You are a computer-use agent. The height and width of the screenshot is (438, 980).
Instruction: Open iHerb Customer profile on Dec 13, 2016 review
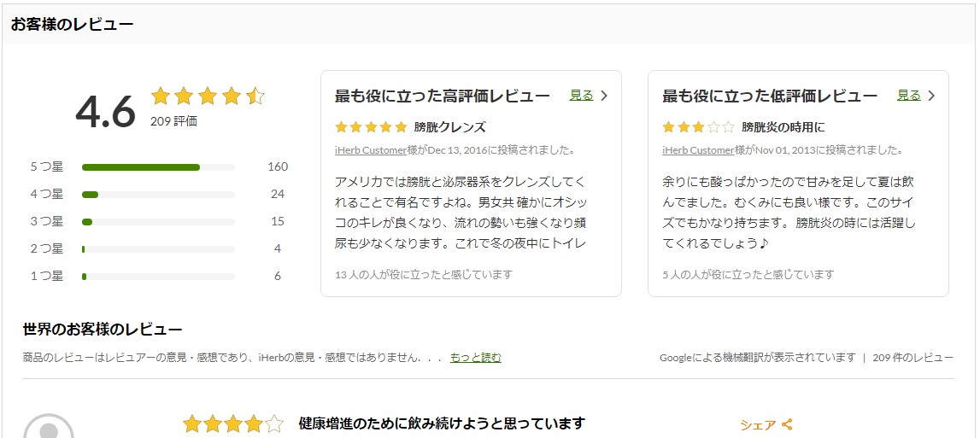click(x=371, y=150)
